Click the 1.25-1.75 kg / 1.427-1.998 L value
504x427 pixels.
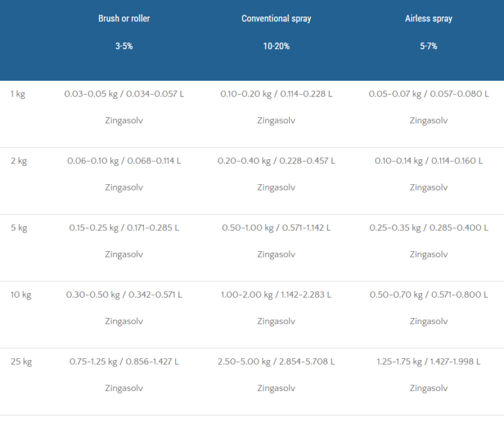pos(428,361)
